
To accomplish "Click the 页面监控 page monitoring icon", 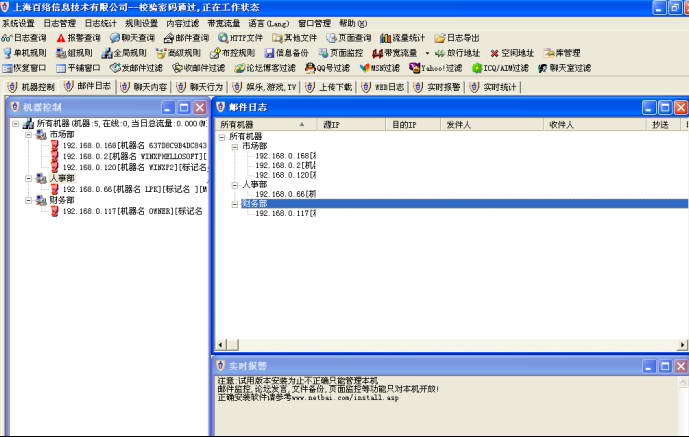I will click(341, 53).
